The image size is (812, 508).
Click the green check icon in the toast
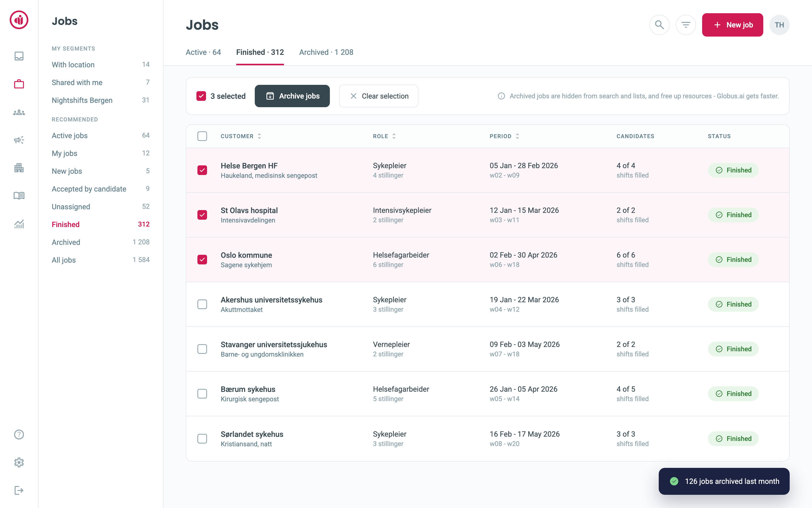point(674,481)
